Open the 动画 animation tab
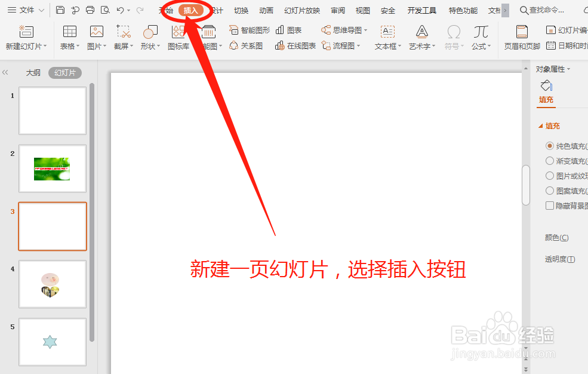This screenshot has width=588, height=374. click(x=266, y=11)
